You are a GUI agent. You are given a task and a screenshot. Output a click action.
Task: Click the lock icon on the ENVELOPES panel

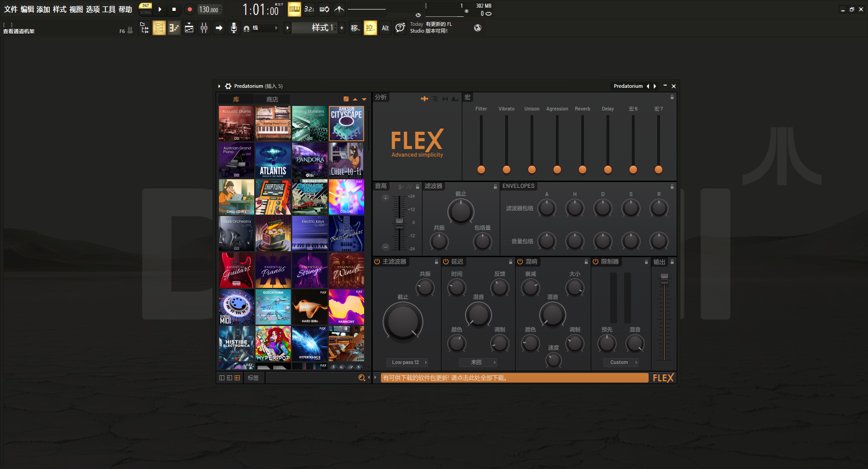pos(672,186)
